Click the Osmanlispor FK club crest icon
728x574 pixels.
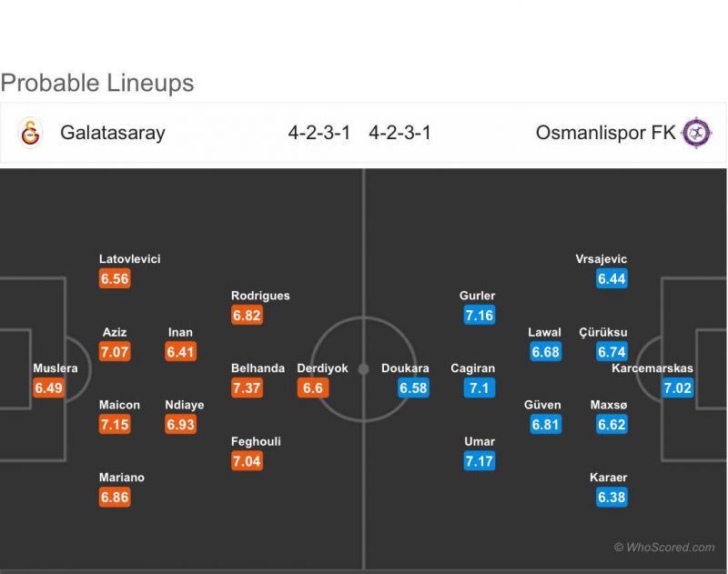click(x=696, y=133)
